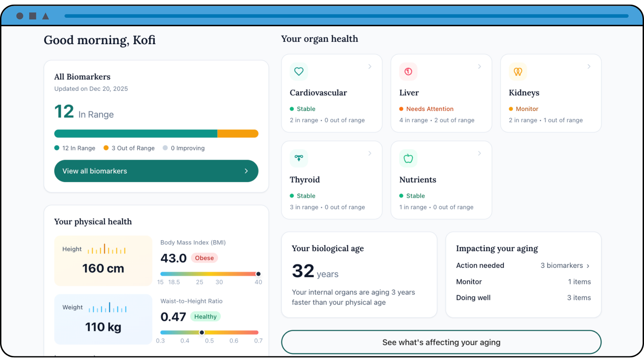The height and width of the screenshot is (362, 644).
Task: Click the Waist-to-Height Ratio slider marker
Action: point(202,333)
